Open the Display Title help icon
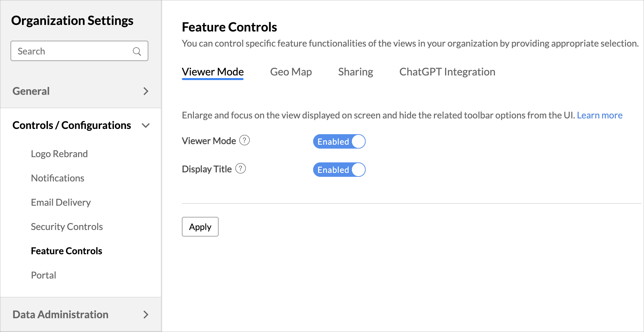The height and width of the screenshot is (332, 644). (x=241, y=169)
